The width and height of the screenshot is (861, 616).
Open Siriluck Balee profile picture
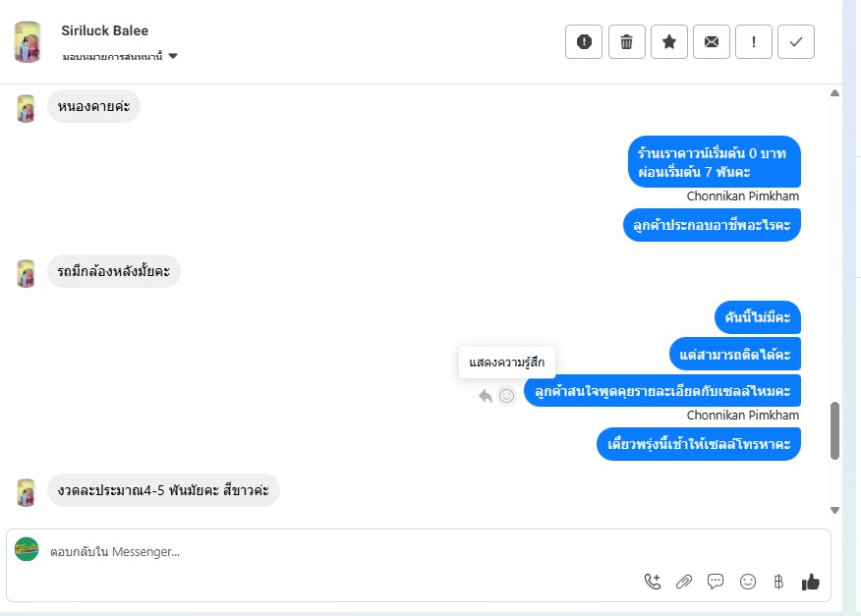(27, 41)
